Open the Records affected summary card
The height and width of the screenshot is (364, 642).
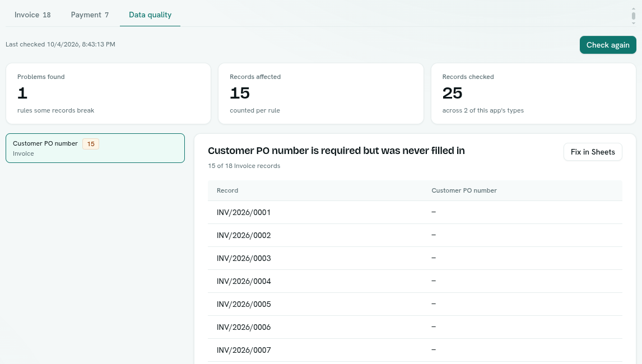320,94
